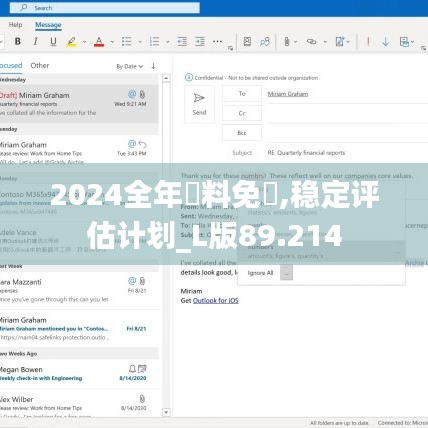
Task: Open attach file dropdown arrow
Action: [x=296, y=42]
